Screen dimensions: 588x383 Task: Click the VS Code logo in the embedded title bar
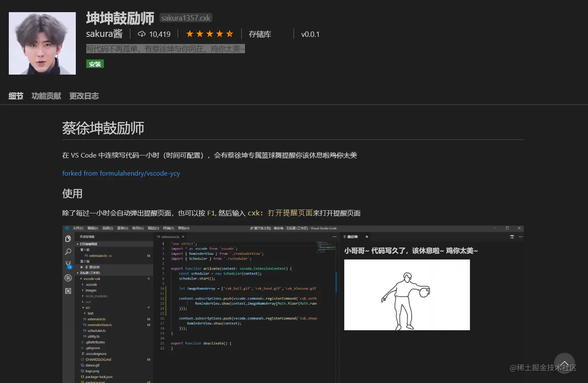[67, 228]
